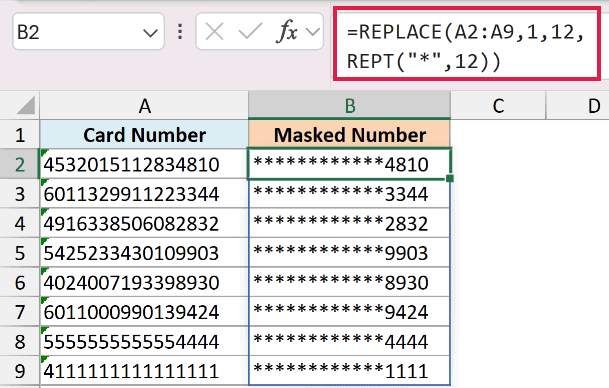Select masked cell ending in 9424
This screenshot has height=388, width=609.
tap(349, 312)
